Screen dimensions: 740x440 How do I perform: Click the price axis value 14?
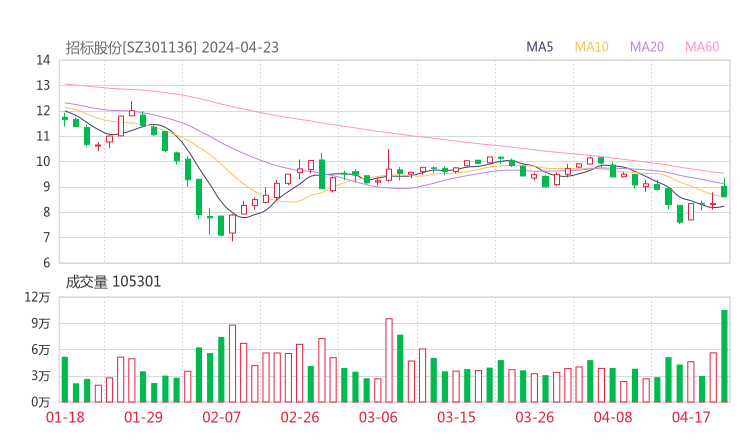[43, 60]
